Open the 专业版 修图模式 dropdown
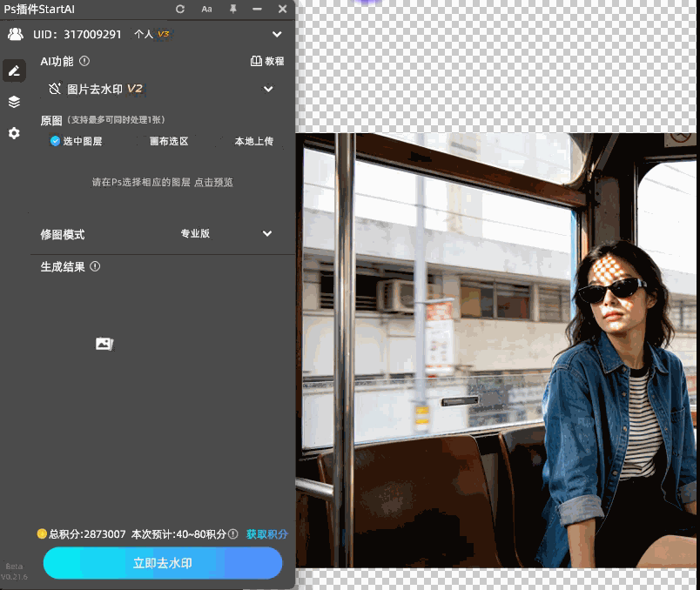The image size is (700, 590). [x=267, y=233]
